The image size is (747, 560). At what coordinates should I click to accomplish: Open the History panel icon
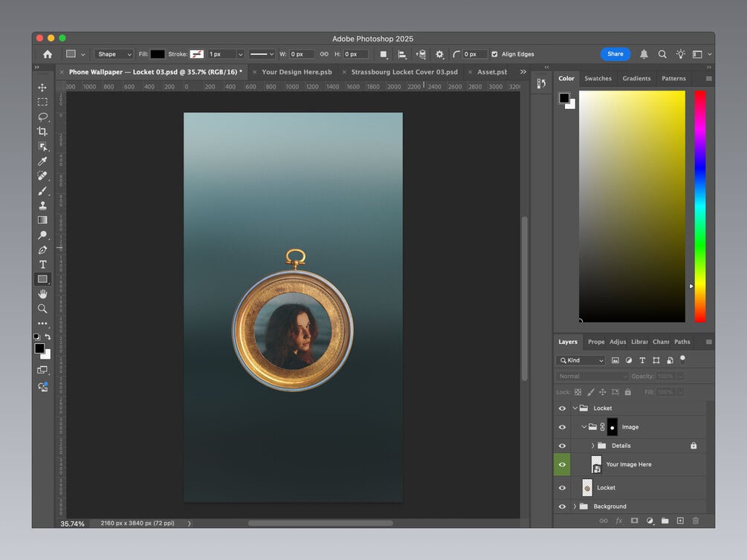pyautogui.click(x=541, y=84)
